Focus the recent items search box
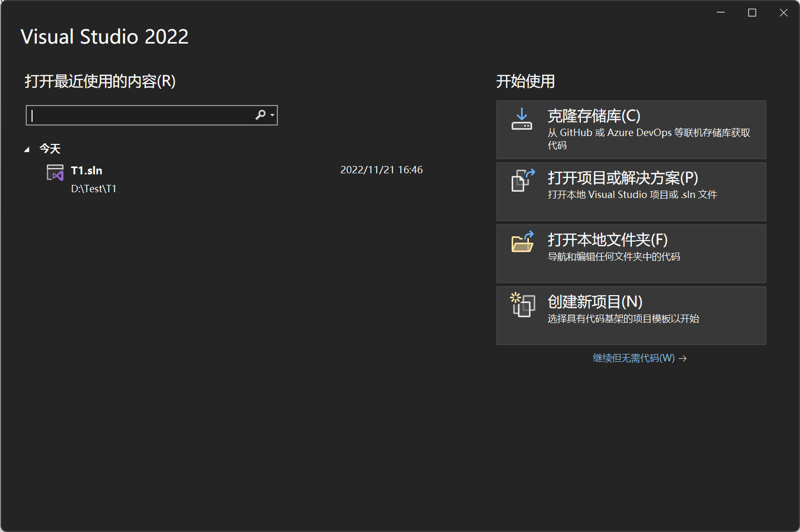Screen dimensions: 800x532 [151, 115]
